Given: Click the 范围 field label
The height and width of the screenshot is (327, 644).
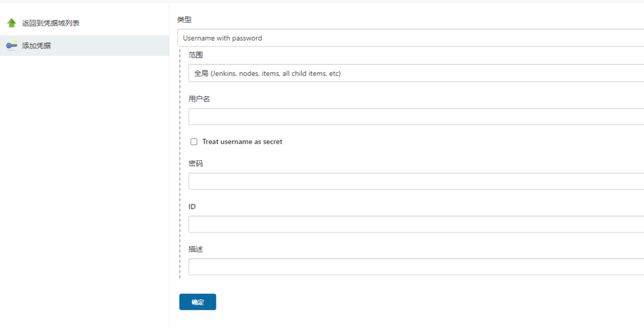Looking at the screenshot, I should 195,55.
